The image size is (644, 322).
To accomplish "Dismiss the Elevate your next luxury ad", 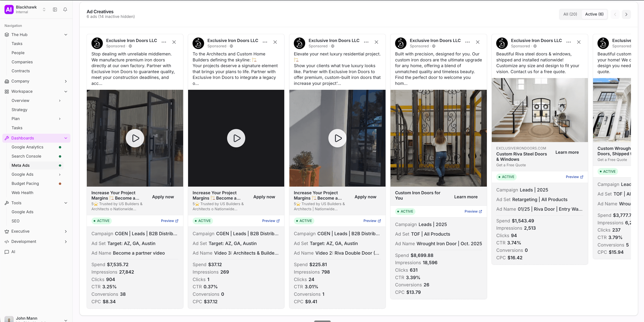I will (x=376, y=42).
